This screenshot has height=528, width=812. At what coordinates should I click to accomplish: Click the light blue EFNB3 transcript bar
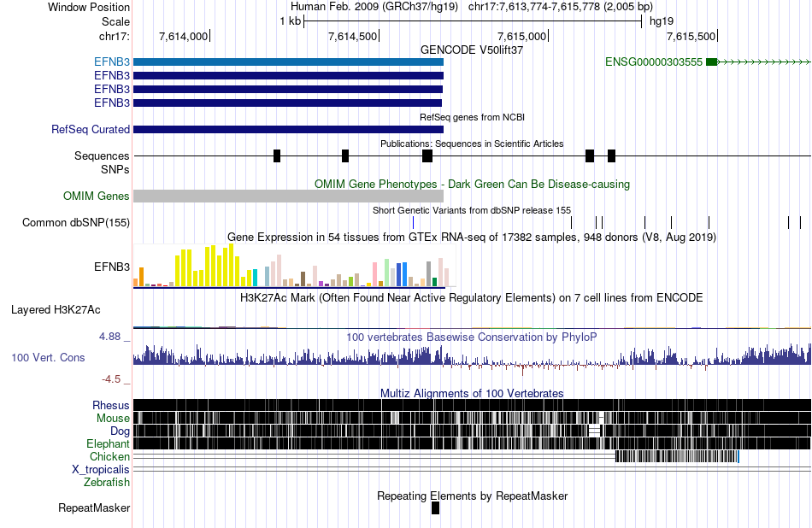tap(288, 62)
